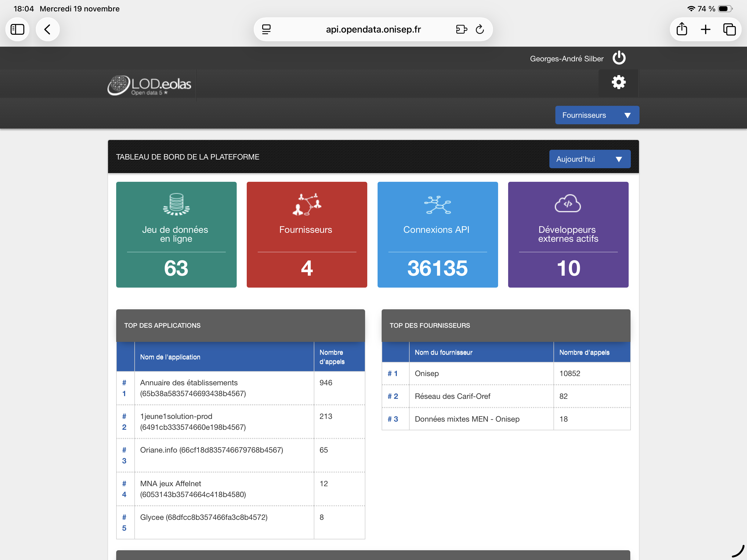
Task: Open the Aujourd'hui period dropdown
Action: (x=589, y=159)
